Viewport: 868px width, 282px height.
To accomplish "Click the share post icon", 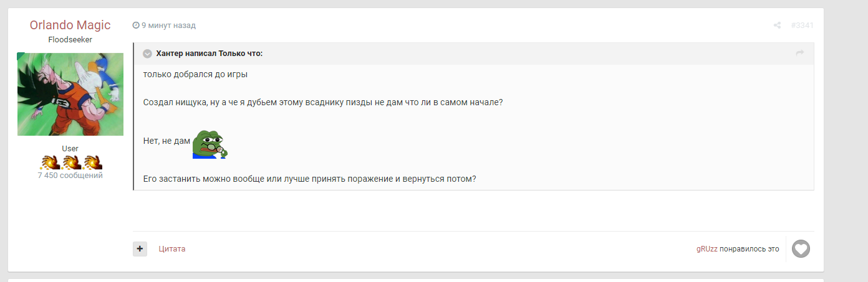I will pyautogui.click(x=777, y=26).
